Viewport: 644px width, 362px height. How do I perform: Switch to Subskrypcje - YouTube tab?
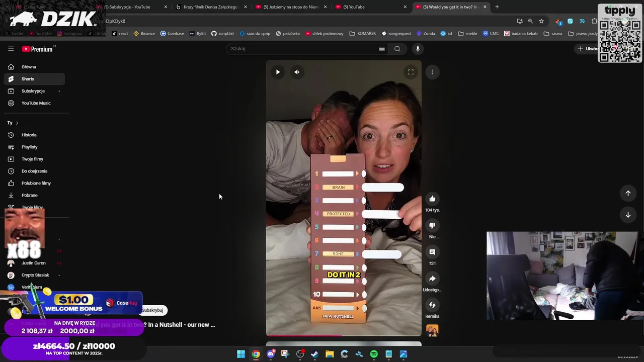click(x=130, y=7)
